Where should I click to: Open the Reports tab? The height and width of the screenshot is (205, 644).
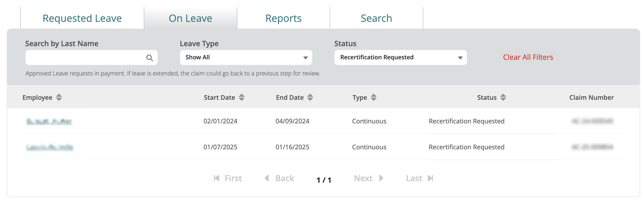283,18
